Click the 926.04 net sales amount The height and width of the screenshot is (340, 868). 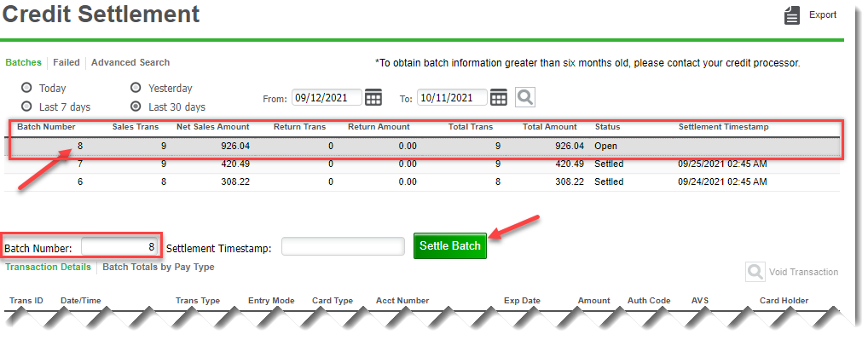(234, 147)
